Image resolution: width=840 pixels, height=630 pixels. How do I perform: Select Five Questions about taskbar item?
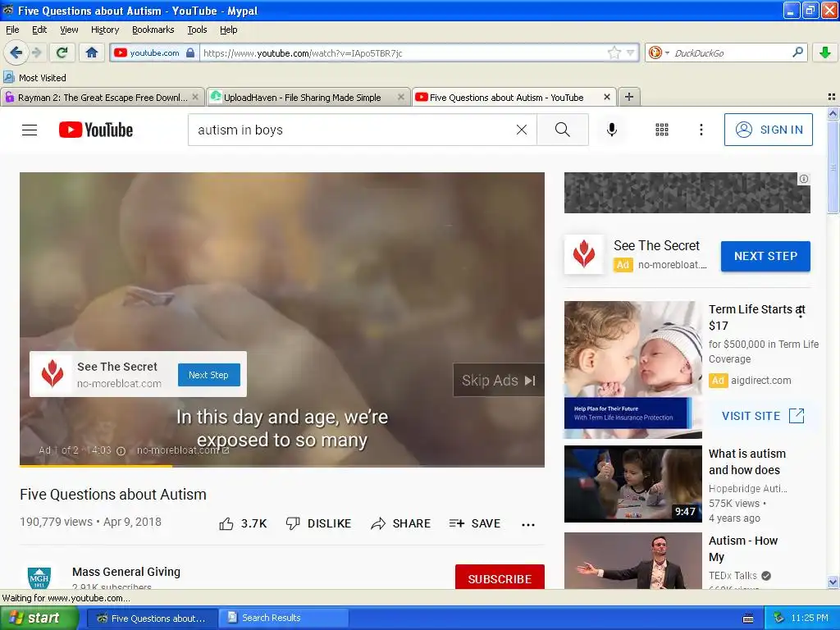click(152, 618)
